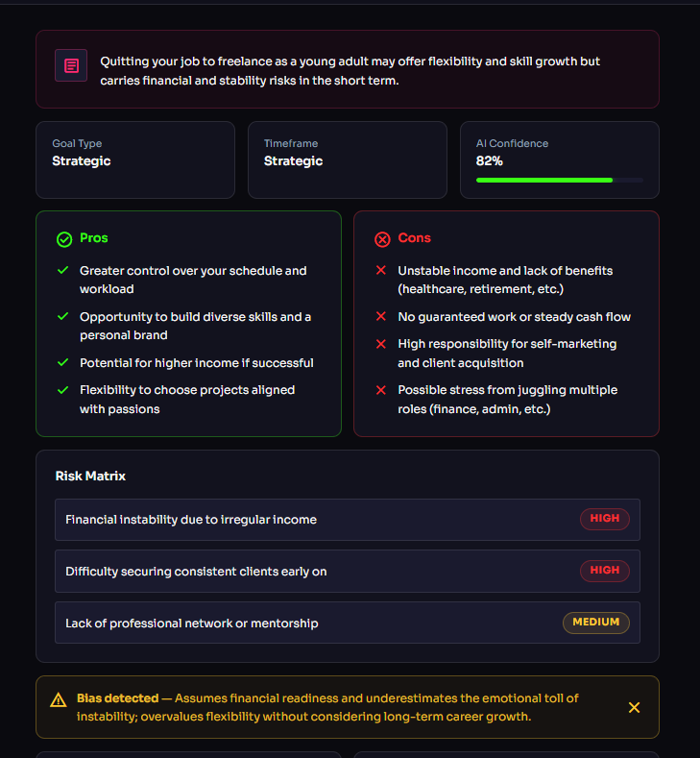Click the green Pros checkmark circle icon
700x758 pixels.
pyautogui.click(x=64, y=239)
